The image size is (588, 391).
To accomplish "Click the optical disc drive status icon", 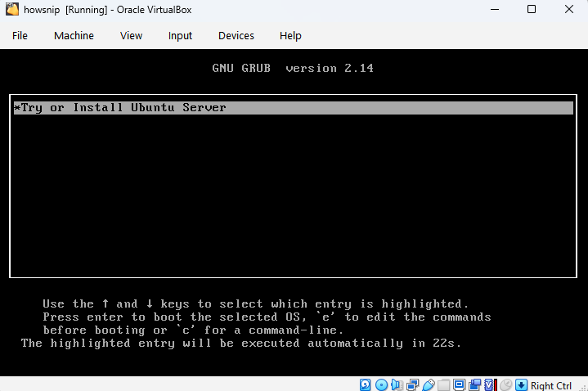I will (381, 385).
